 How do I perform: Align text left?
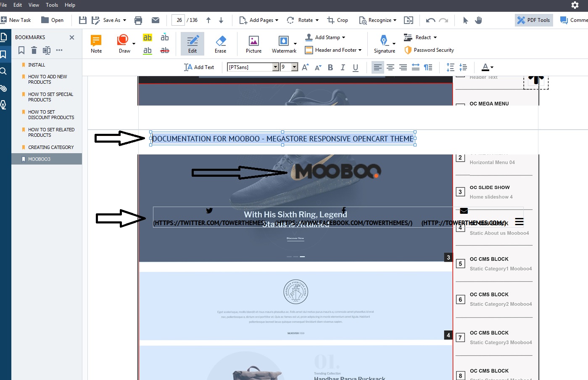378,67
